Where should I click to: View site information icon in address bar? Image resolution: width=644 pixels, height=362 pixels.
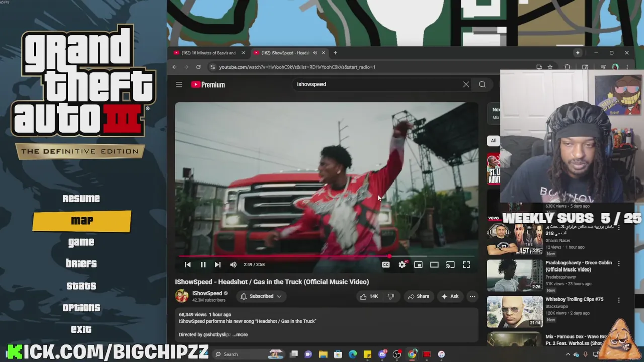(x=212, y=67)
